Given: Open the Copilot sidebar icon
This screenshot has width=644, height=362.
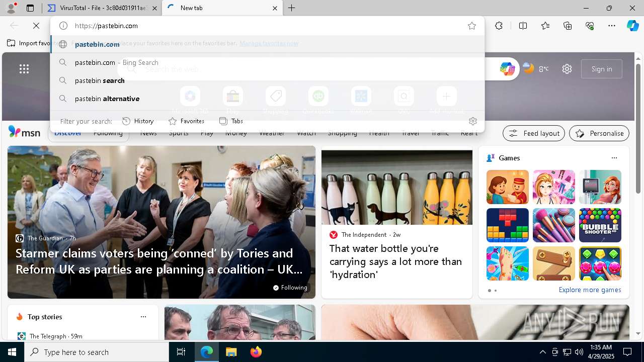Looking at the screenshot, I should (x=632, y=26).
